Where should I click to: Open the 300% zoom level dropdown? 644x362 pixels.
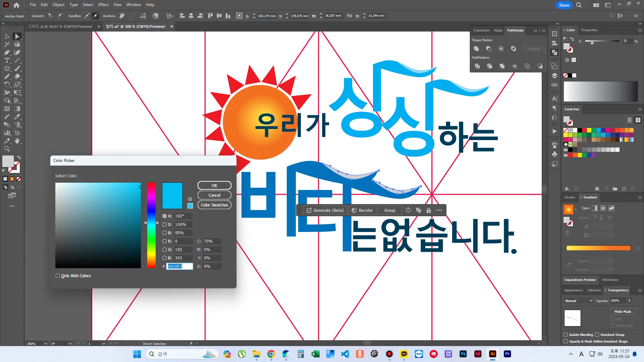pyautogui.click(x=46, y=344)
